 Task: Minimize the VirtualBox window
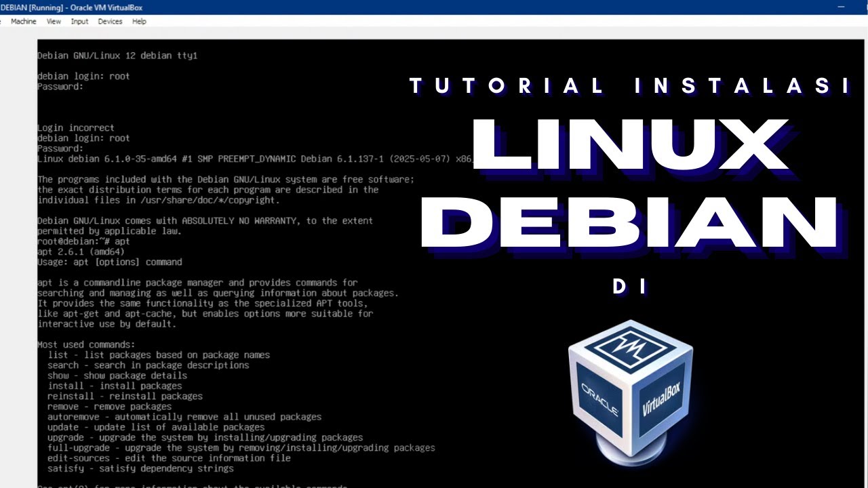coord(842,7)
